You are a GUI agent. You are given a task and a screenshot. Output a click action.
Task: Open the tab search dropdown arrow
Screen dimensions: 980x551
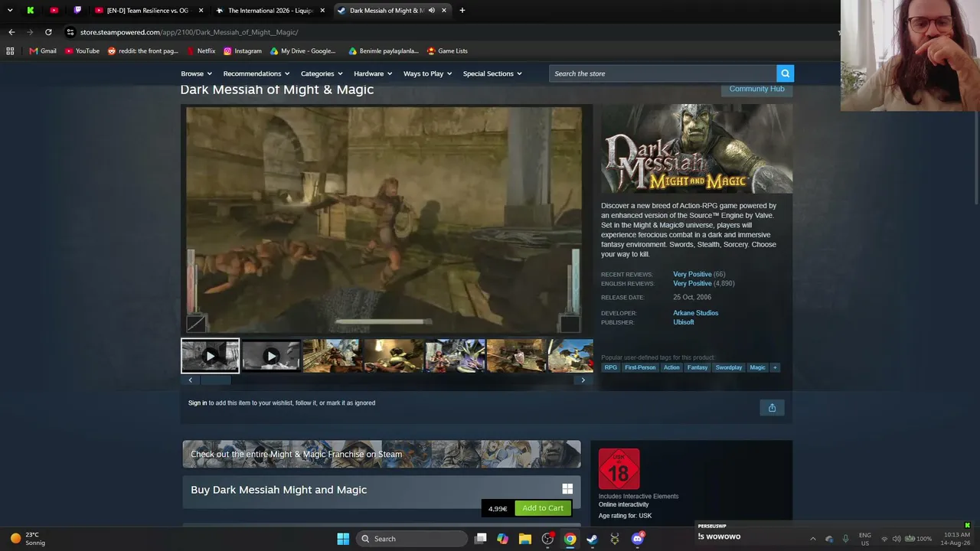pyautogui.click(x=10, y=11)
